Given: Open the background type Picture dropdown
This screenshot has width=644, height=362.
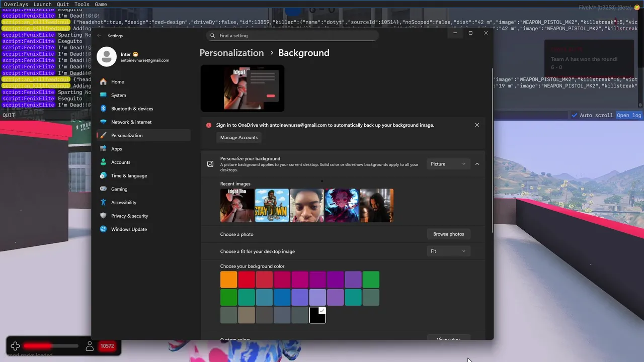Looking at the screenshot, I should [x=448, y=164].
